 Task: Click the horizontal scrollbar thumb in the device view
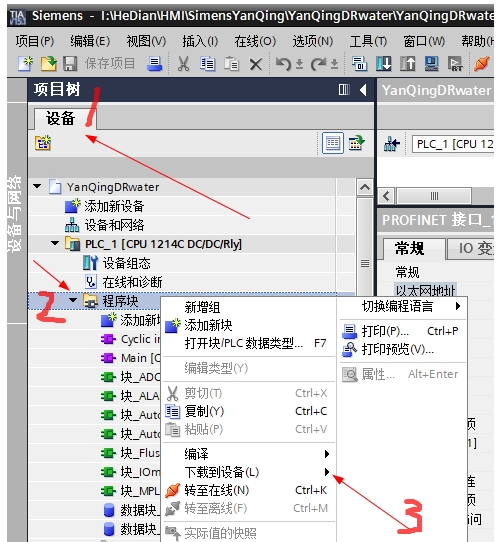click(434, 196)
